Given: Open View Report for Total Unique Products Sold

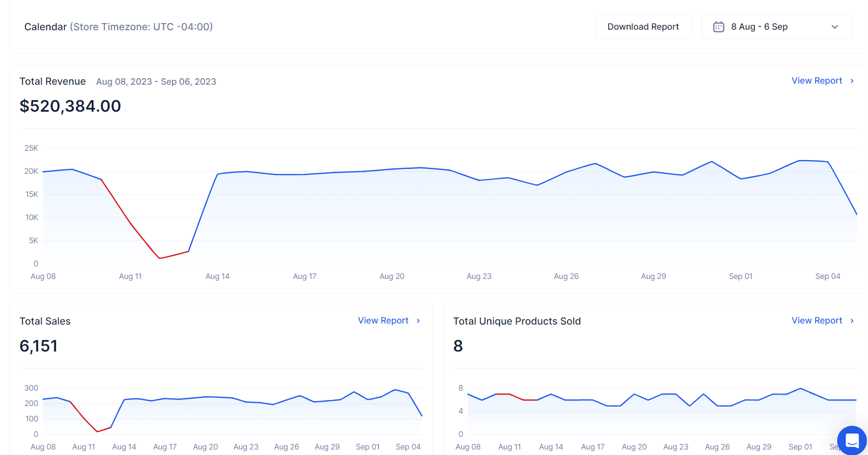Looking at the screenshot, I should pyautogui.click(x=816, y=321).
